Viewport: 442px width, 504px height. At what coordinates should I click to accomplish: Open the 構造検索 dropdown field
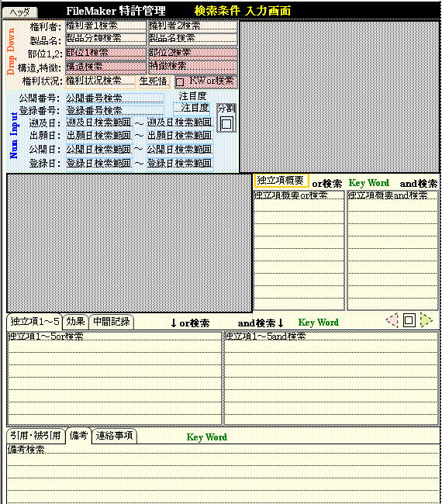point(105,67)
